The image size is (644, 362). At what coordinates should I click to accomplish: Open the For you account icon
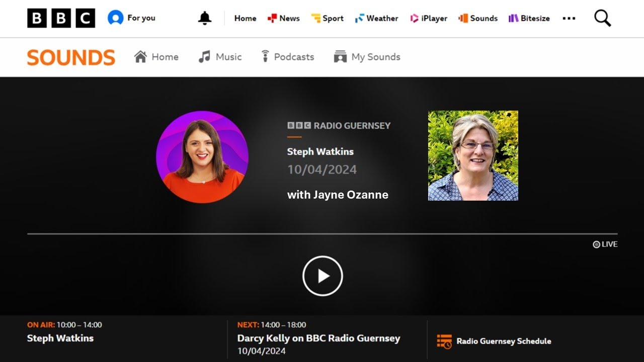(115, 18)
